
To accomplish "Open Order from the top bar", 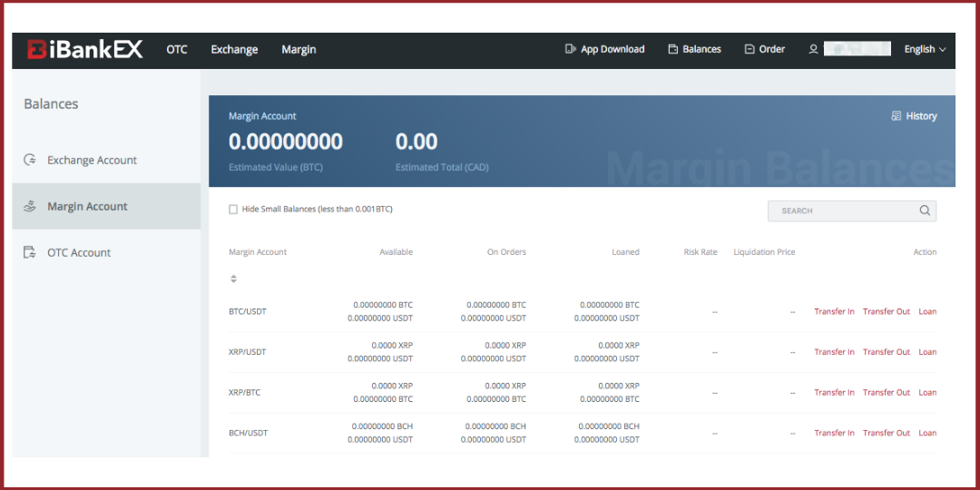I will pyautogui.click(x=765, y=49).
